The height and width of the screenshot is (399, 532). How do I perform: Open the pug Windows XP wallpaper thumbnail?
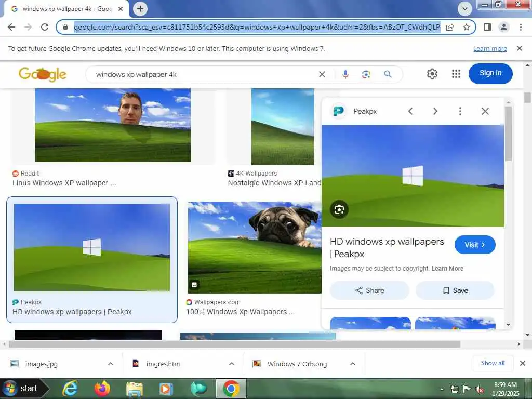(255, 248)
